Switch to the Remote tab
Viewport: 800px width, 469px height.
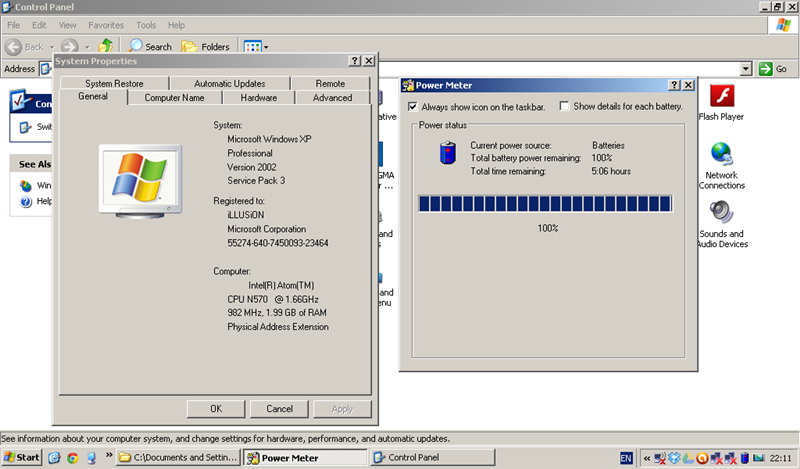click(x=330, y=83)
